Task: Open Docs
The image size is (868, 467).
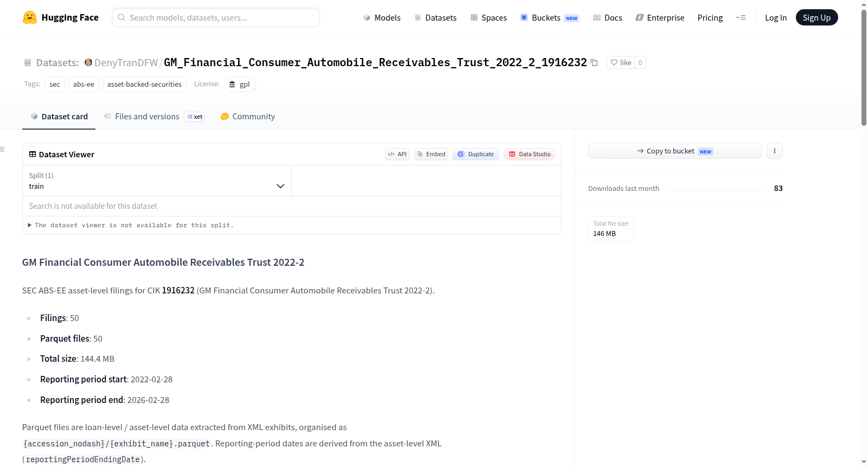Action: (x=608, y=17)
